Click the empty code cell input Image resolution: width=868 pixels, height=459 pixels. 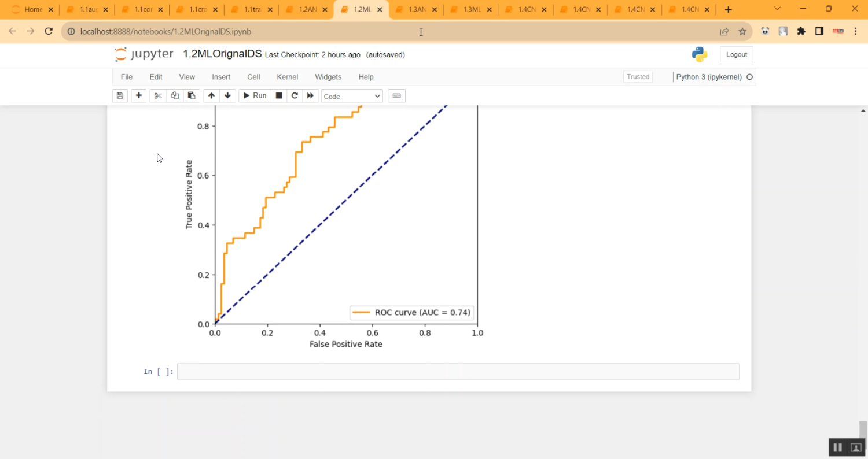pyautogui.click(x=458, y=372)
